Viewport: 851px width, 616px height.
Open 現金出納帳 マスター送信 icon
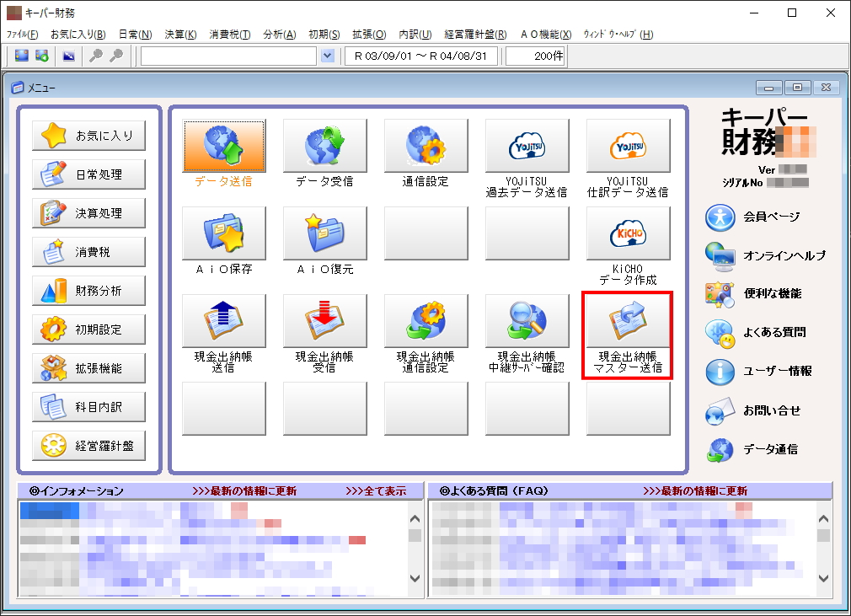pos(628,321)
